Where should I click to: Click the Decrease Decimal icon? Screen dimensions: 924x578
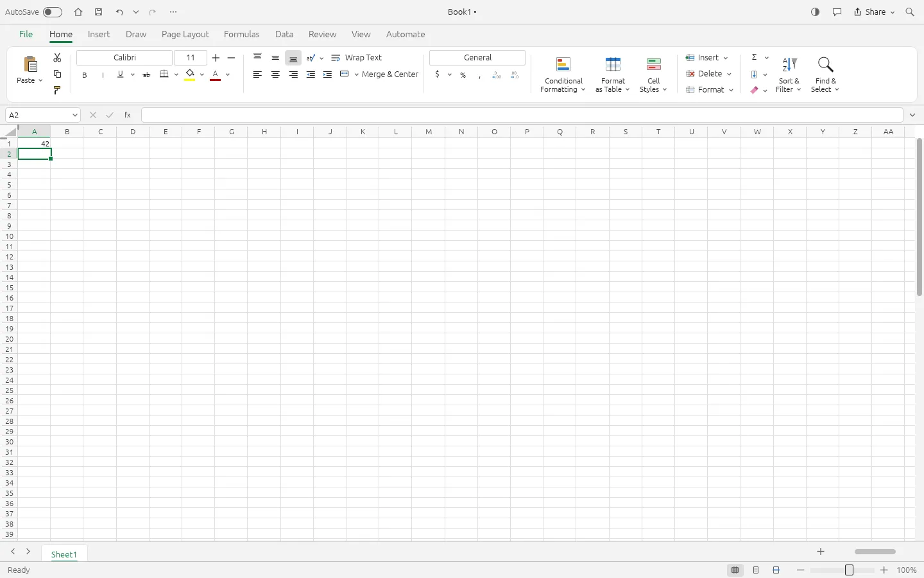515,75
